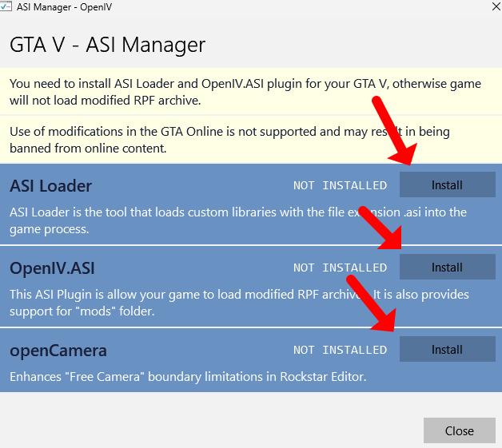This screenshot has height=448, width=502.
Task: Select the GTA Online ban warning notice
Action: [229, 140]
